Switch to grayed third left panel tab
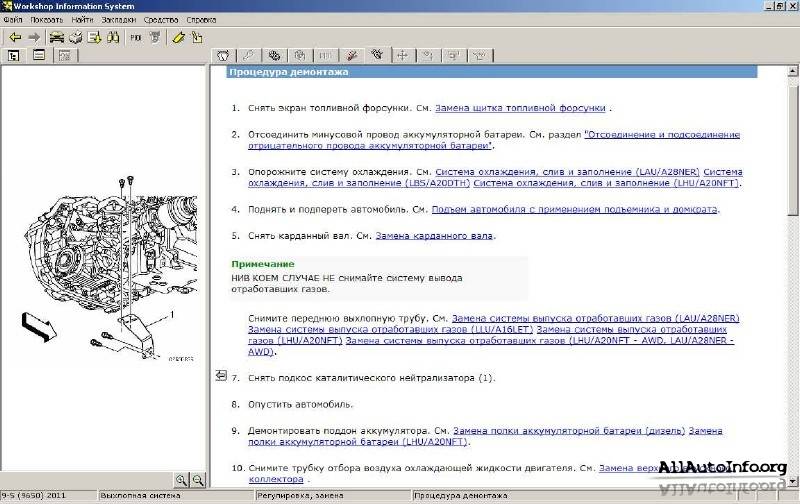 coord(64,55)
